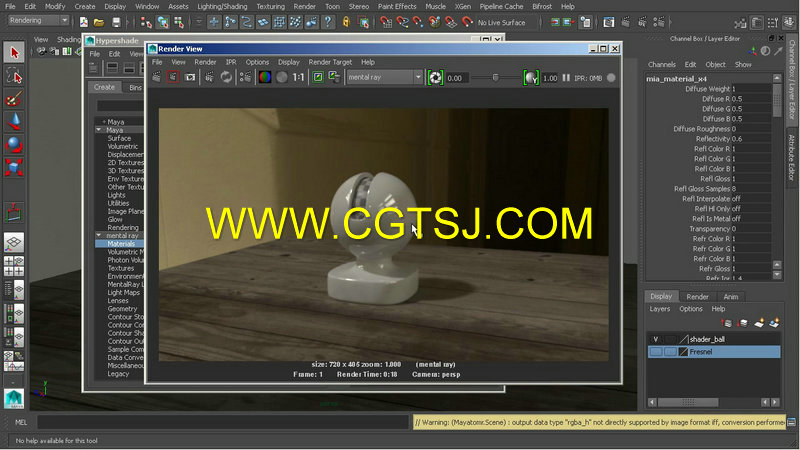Open Script Editor icon at bottom right
This screenshot has height=450, width=800.
[x=791, y=422]
